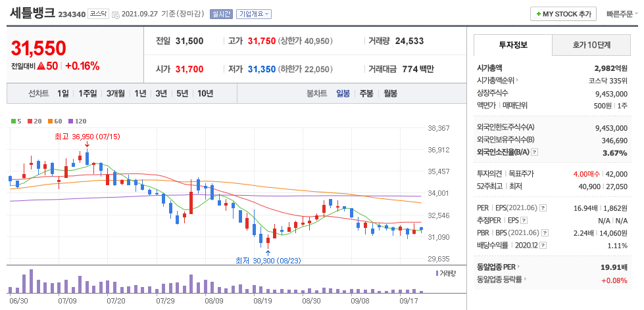
Task: Click the 투자의견 value 4.00매수
Action: 587,174
